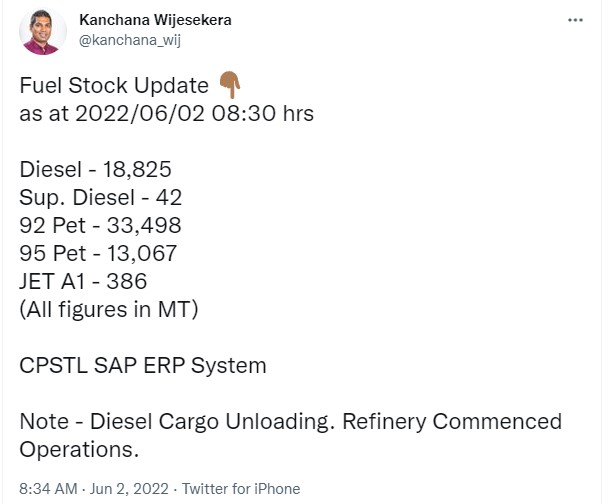
Task: Click the 'CPSTL SAP ERP System' text
Action: pyautogui.click(x=143, y=366)
